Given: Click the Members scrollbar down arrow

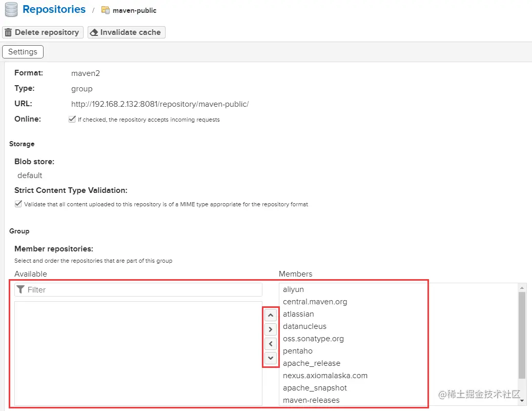Looking at the screenshot, I should point(522,401).
